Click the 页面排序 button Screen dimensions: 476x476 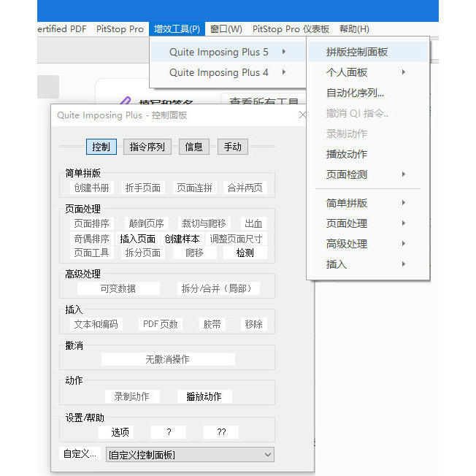pyautogui.click(x=92, y=223)
